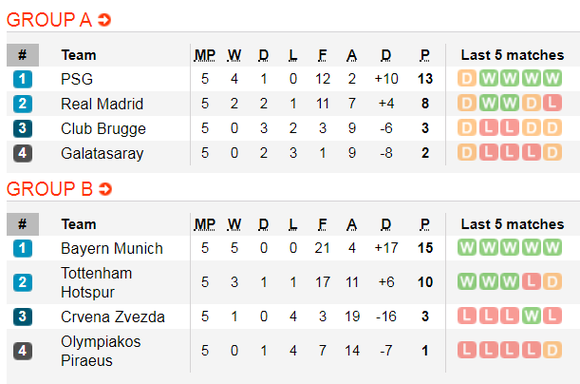Select the Tottenham Hotspur team name
This screenshot has width=580, height=384.
(96, 283)
